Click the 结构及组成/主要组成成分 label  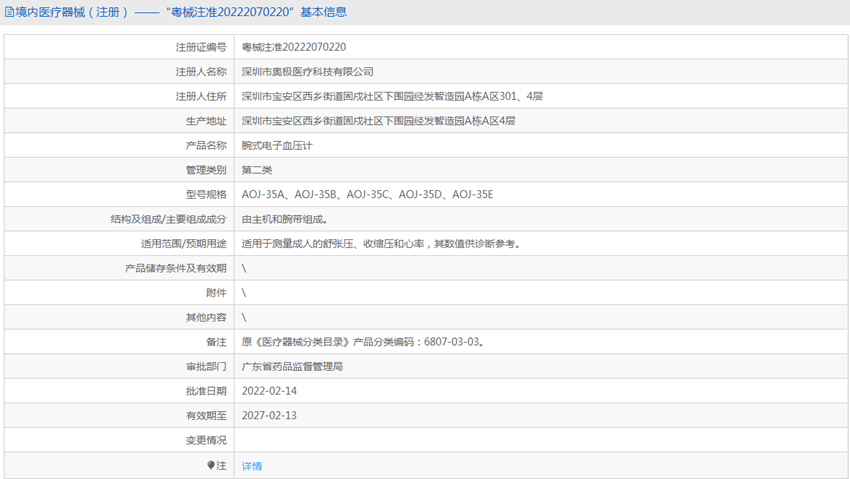[169, 219]
